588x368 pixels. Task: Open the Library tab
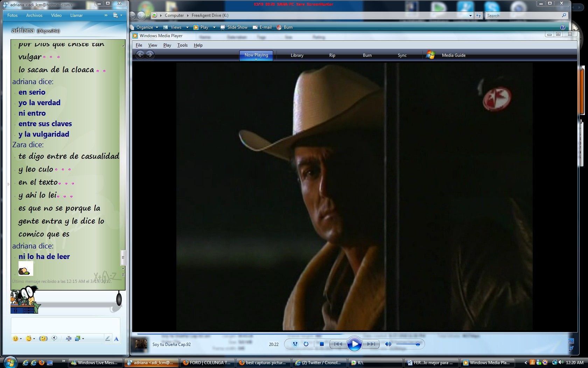tap(297, 55)
